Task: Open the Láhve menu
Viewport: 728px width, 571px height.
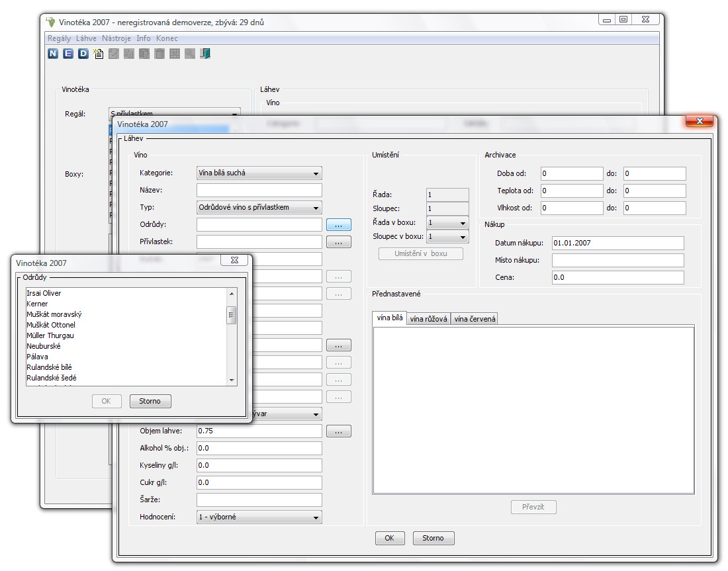Action: (x=86, y=38)
